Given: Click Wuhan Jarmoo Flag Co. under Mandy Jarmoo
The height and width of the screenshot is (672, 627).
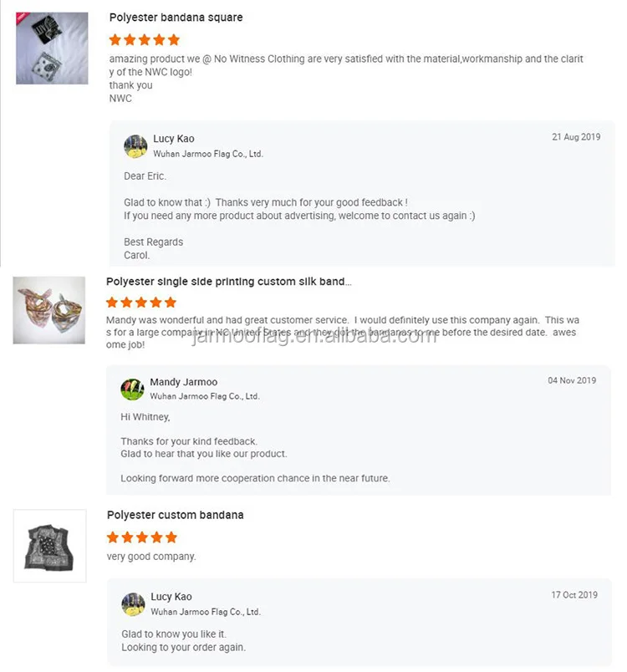Looking at the screenshot, I should [x=205, y=396].
